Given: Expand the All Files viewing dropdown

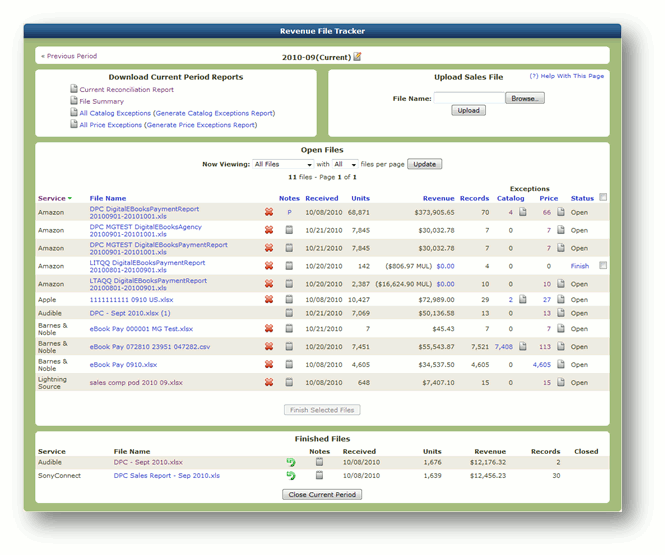Looking at the screenshot, I should click(283, 164).
